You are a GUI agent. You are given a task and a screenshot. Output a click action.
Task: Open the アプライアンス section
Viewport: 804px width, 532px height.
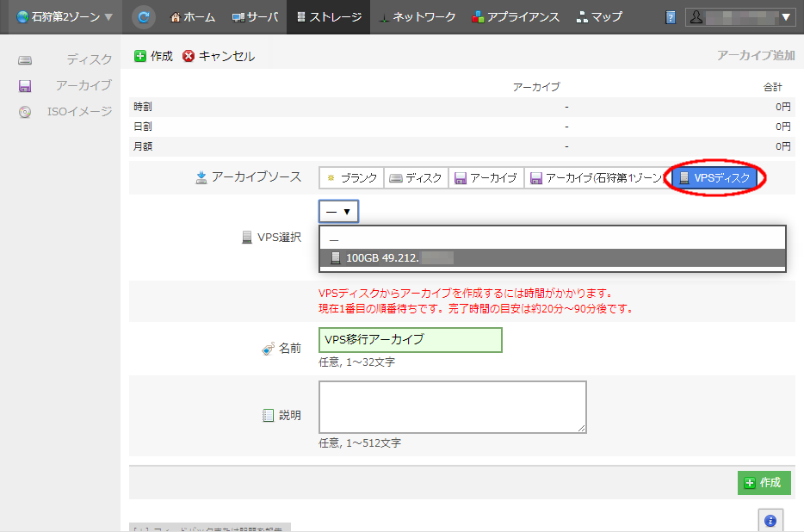coord(516,17)
